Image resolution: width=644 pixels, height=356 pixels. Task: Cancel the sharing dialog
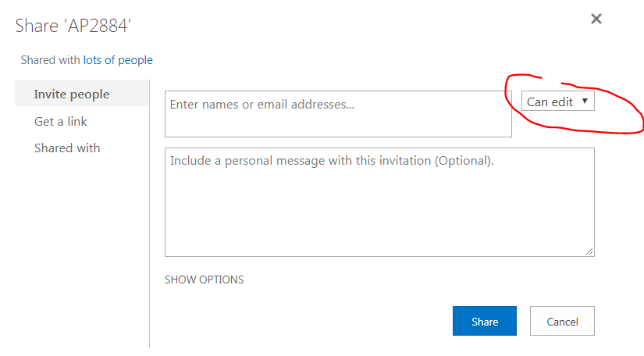(x=562, y=321)
